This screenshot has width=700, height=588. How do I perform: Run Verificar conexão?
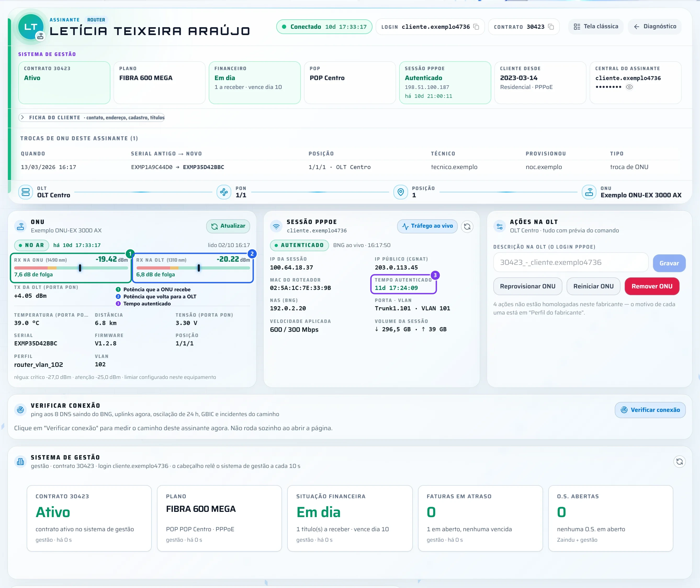tap(650, 410)
